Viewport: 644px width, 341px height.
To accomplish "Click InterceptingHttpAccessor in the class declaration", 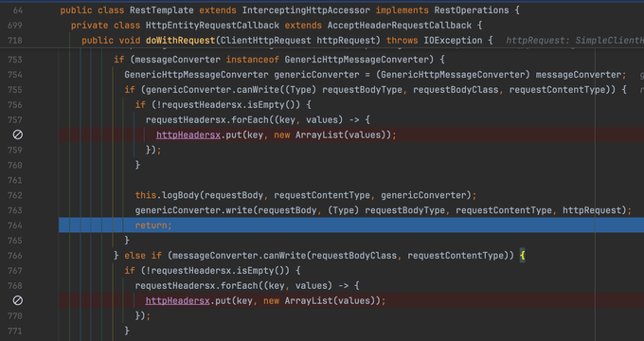I will 306,10.
